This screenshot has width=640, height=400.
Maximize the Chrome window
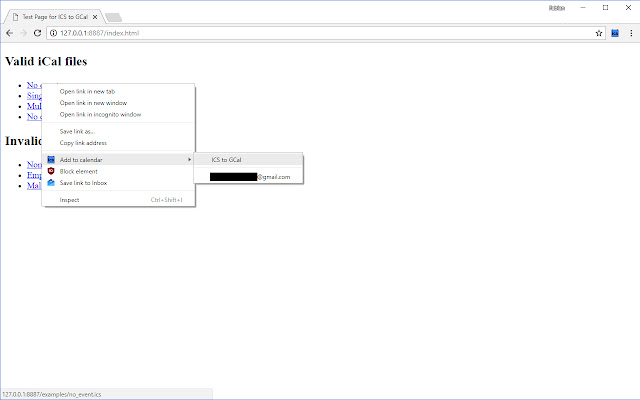(605, 8)
